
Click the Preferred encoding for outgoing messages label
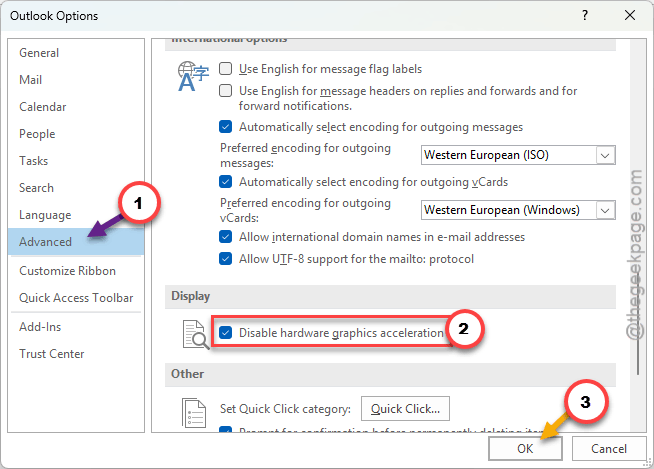tap(305, 155)
